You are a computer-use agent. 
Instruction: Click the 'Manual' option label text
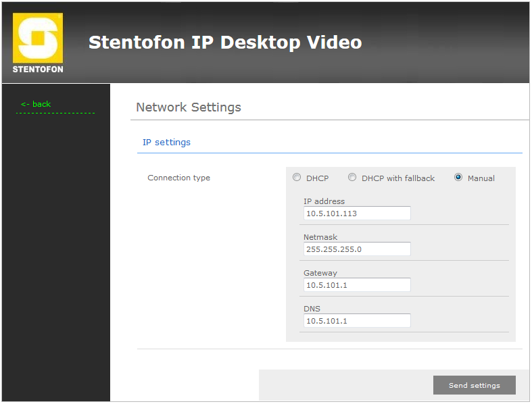pos(481,178)
